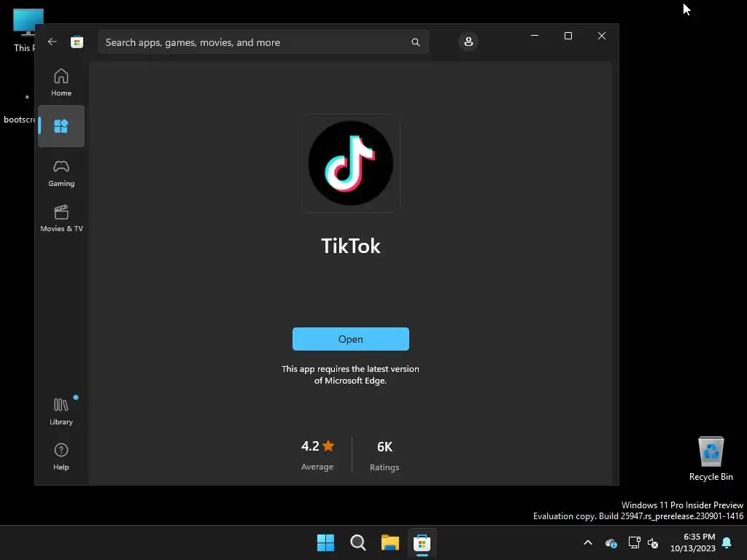Focus the Search apps, games, movies field
The image size is (747, 560).
click(263, 42)
